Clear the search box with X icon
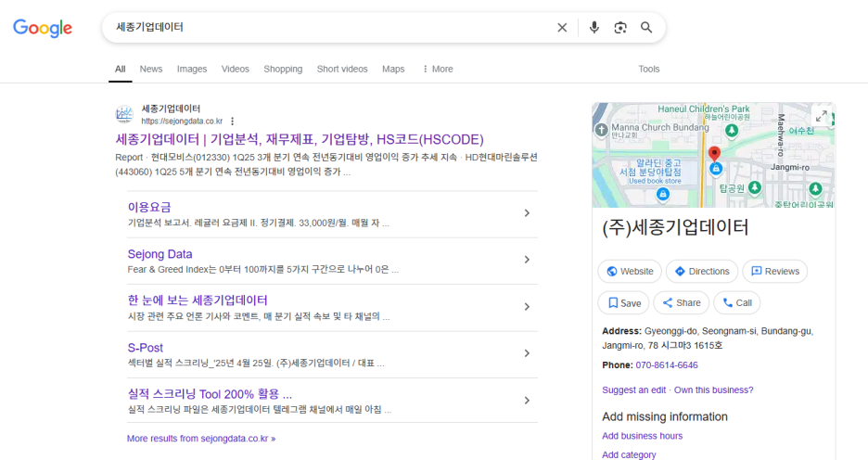Image resolution: width=868 pixels, height=460 pixels. [562, 28]
